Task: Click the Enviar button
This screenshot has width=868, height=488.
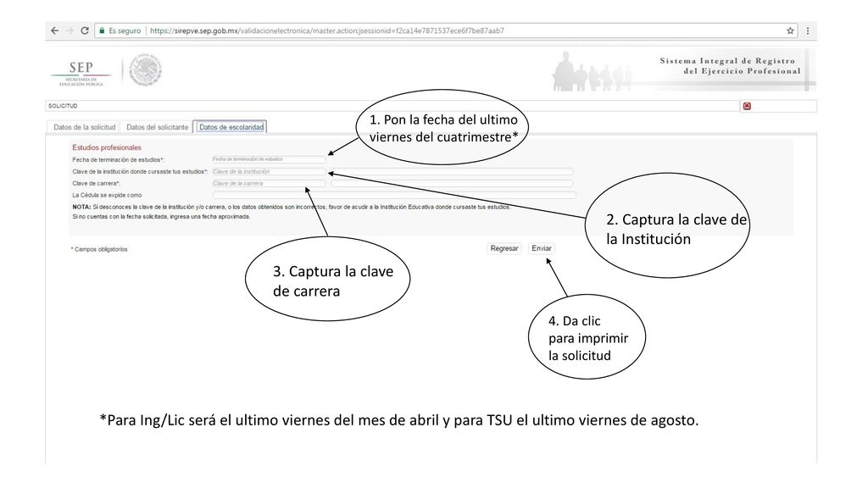Action: tap(542, 248)
